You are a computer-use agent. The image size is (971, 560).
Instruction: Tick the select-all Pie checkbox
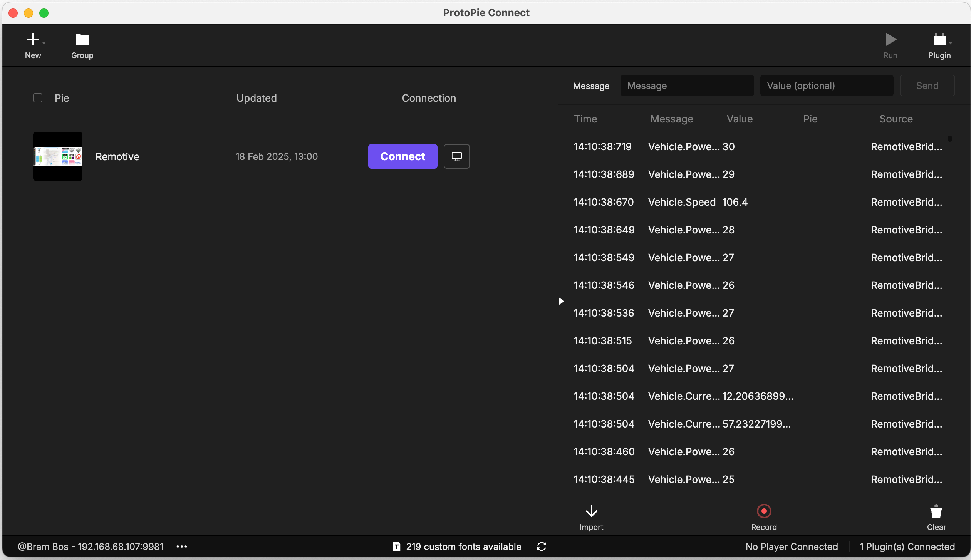click(38, 98)
